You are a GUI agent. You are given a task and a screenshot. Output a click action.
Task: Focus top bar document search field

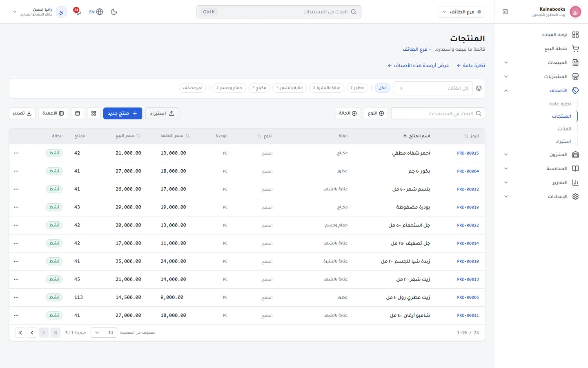tap(279, 12)
